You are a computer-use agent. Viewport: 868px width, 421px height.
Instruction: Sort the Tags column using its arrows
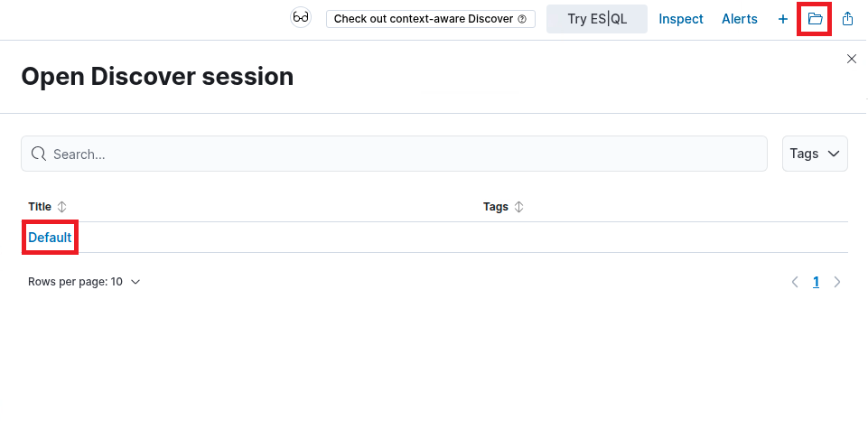click(518, 207)
